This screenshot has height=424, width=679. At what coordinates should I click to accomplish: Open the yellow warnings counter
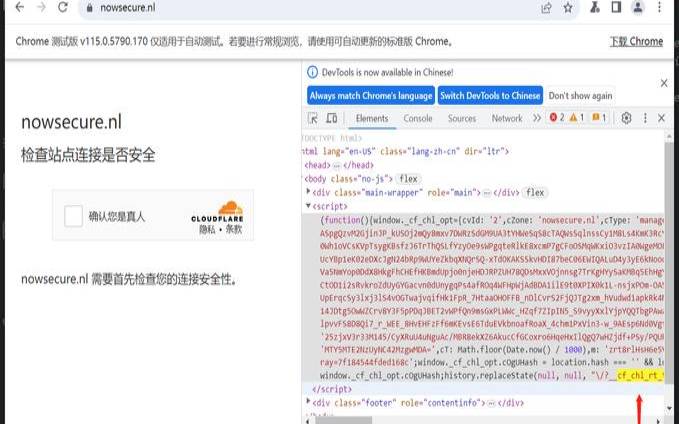(x=577, y=118)
